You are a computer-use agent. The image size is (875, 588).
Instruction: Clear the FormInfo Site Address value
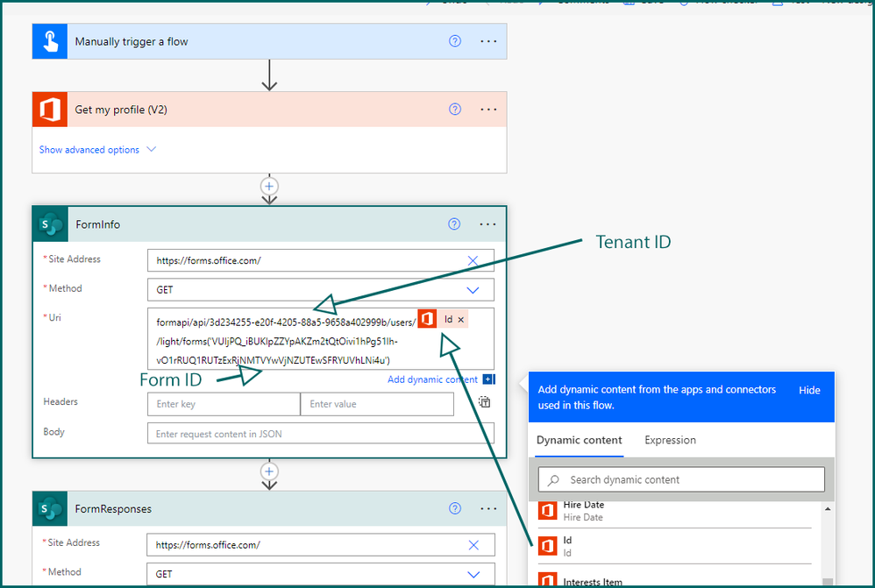473,260
